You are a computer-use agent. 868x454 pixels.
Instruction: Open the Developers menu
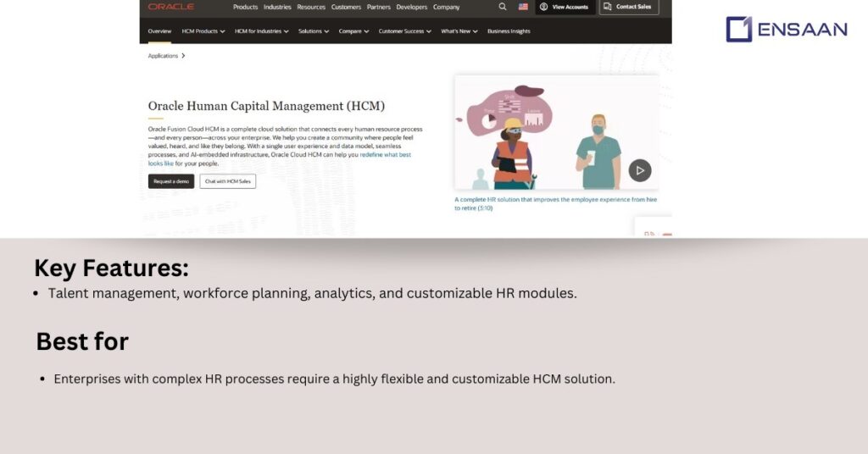click(412, 7)
